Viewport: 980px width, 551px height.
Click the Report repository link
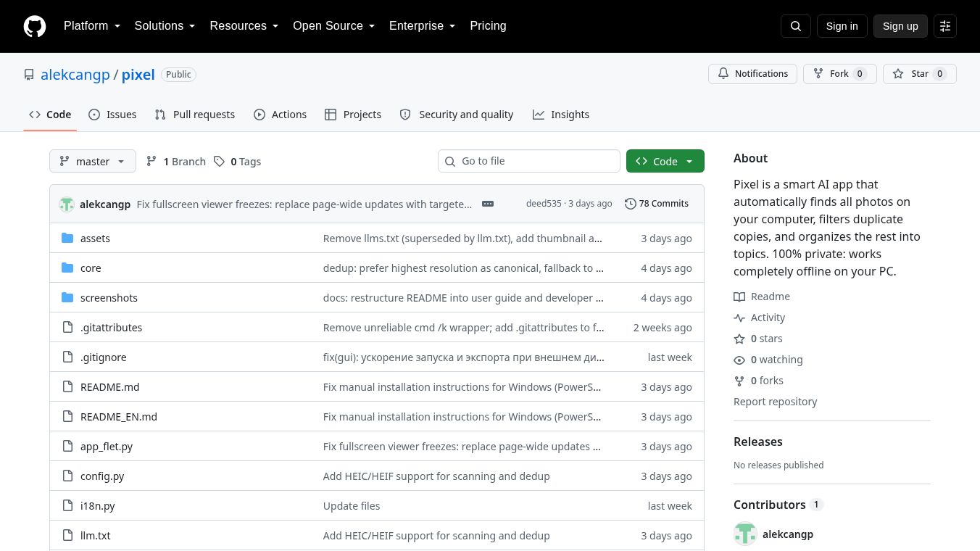click(775, 402)
